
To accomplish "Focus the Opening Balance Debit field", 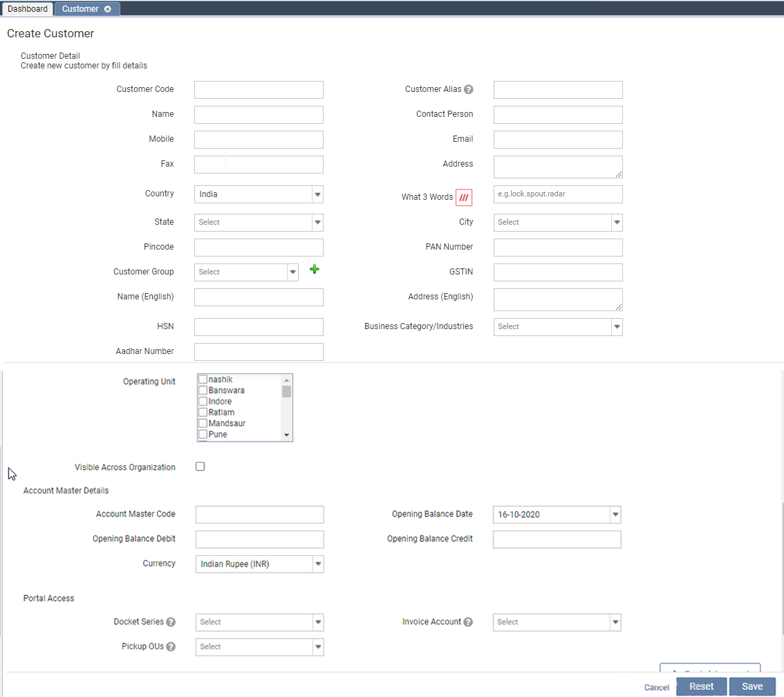I will [259, 539].
